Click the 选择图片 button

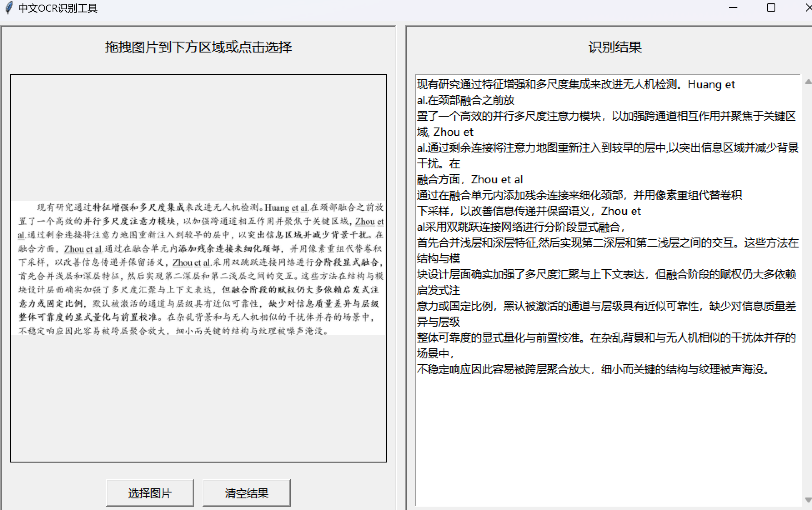(x=150, y=493)
